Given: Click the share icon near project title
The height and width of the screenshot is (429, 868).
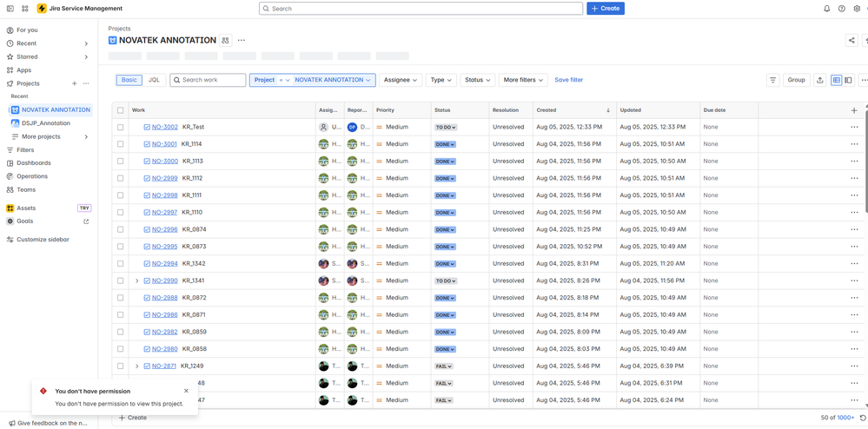Looking at the screenshot, I should click(x=851, y=41).
